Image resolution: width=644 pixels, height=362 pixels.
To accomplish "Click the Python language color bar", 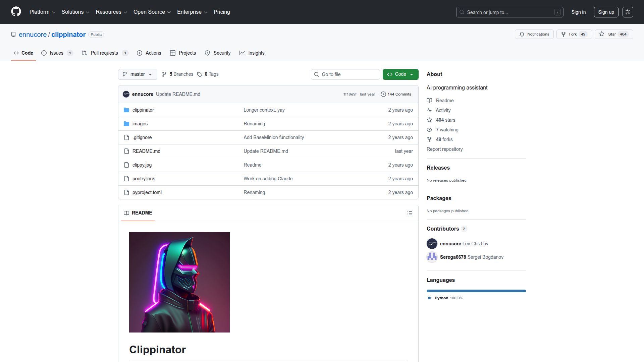I will 476,291.
